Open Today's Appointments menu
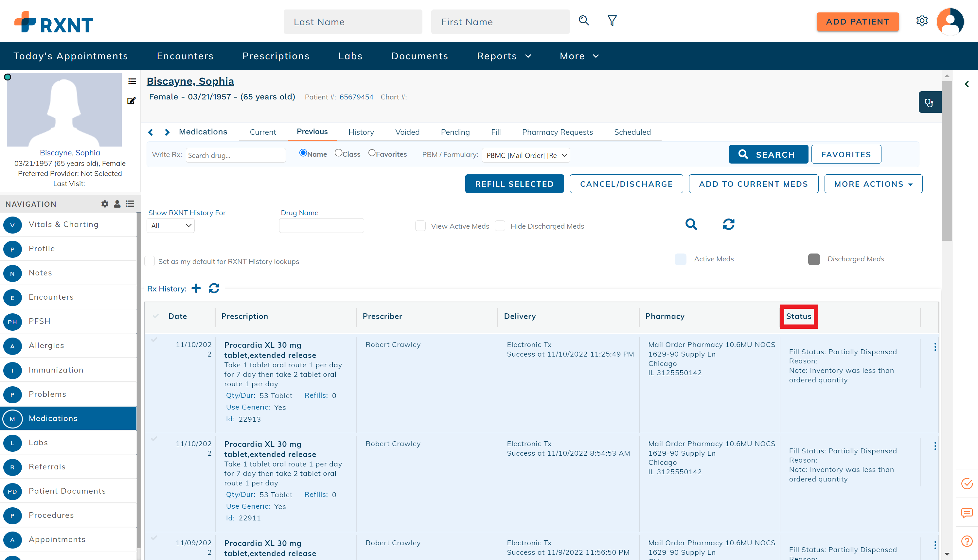 pyautogui.click(x=71, y=56)
